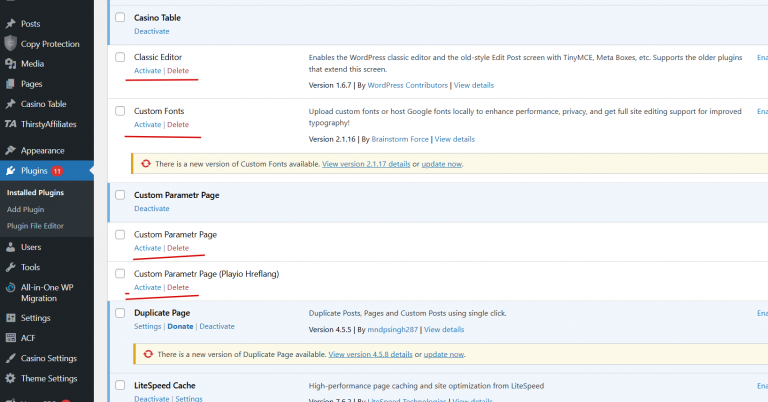The height and width of the screenshot is (402, 768).
Task: Tick the Classic Editor plugin checkbox
Action: pos(120,57)
